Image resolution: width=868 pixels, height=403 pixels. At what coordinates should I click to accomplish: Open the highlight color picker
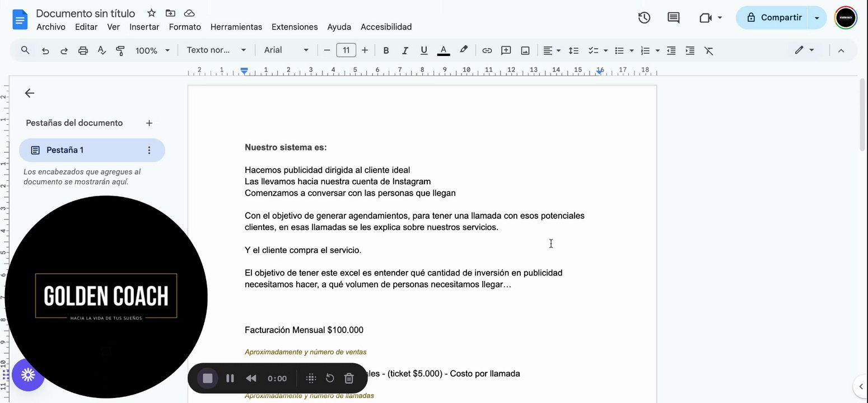[x=463, y=50]
